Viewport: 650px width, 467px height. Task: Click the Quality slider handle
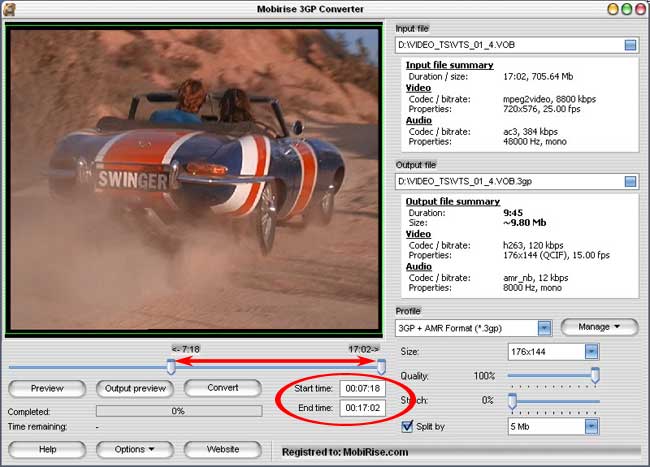[595, 375]
